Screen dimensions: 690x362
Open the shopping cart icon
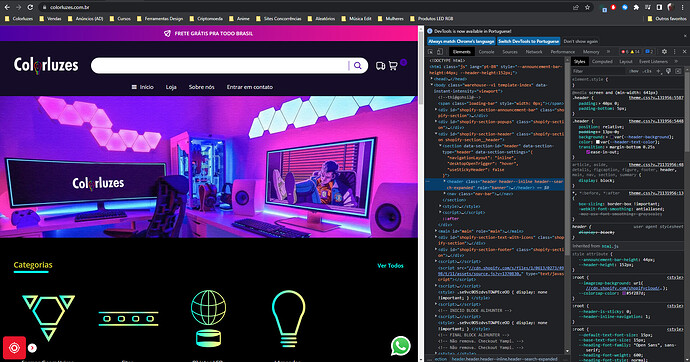click(x=393, y=66)
